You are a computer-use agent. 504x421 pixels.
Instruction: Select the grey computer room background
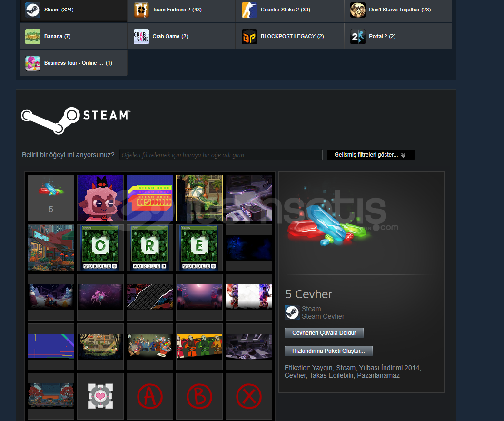point(249,347)
